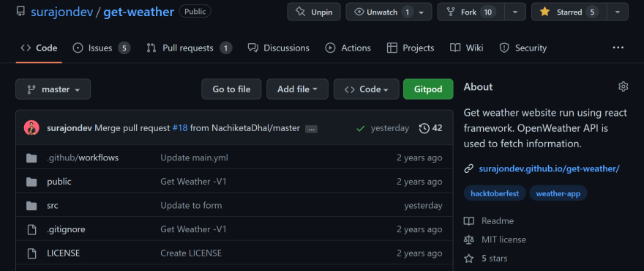Click the Unwatch button
The height and width of the screenshot is (271, 644).
[x=383, y=12]
